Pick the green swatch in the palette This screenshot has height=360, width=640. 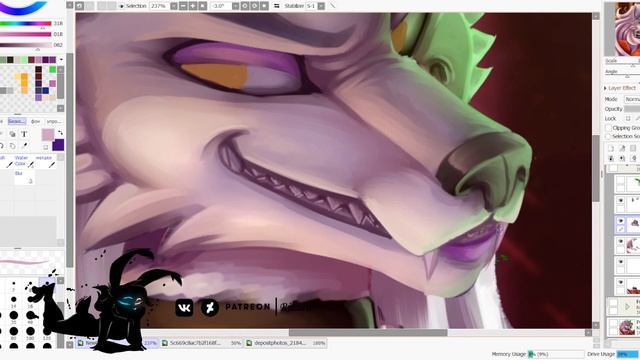click(x=53, y=70)
